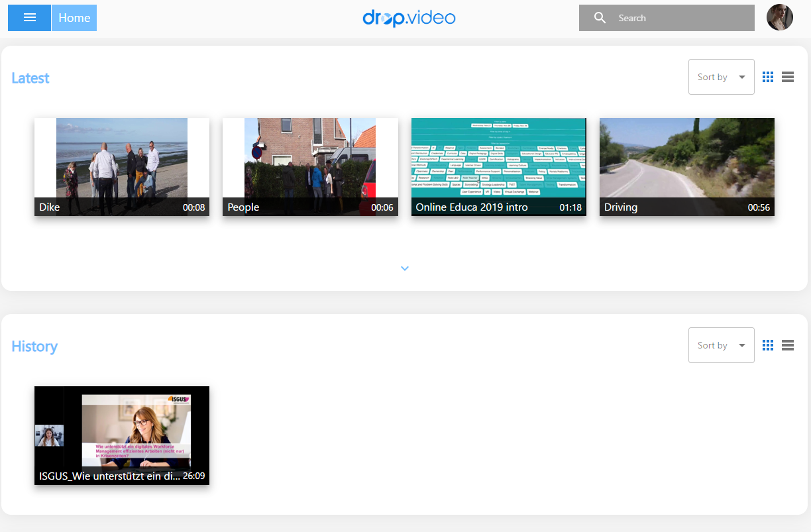The width and height of the screenshot is (811, 532).
Task: Play the Driving video
Action: tap(686, 166)
